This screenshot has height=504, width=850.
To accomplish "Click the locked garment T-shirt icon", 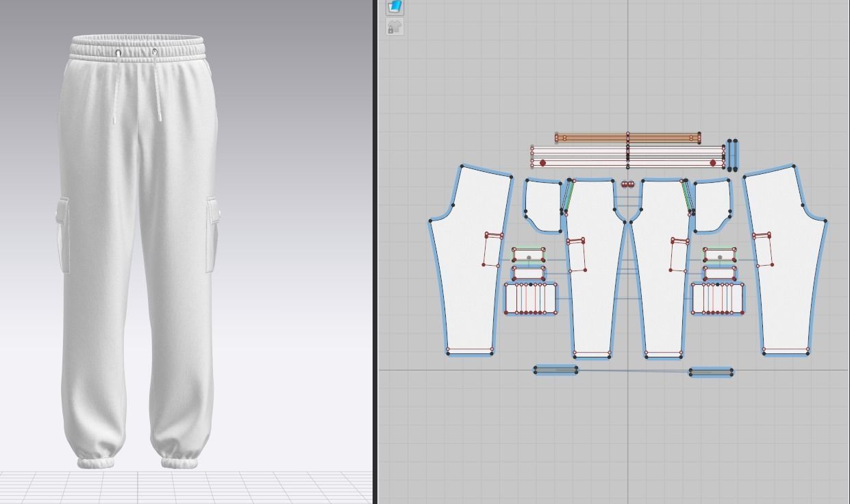I will pos(395,27).
